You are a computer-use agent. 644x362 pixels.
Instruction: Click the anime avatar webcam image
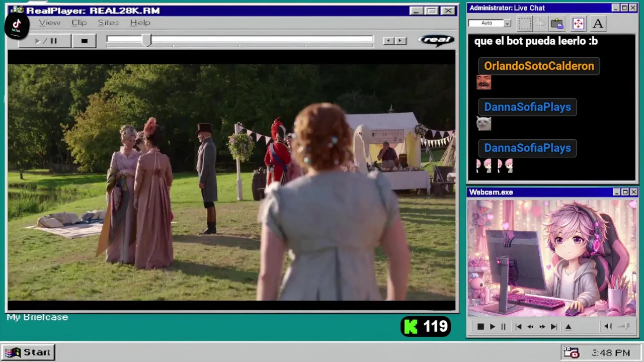(552, 258)
